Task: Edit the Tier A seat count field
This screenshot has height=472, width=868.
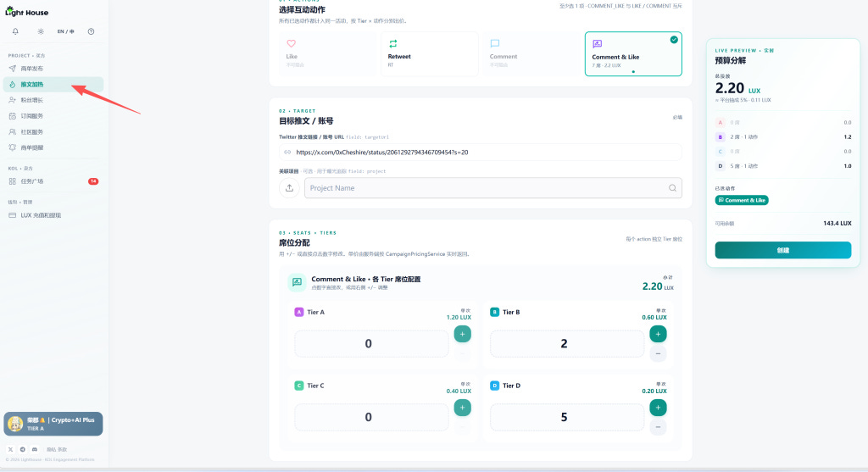Action: [x=371, y=344]
